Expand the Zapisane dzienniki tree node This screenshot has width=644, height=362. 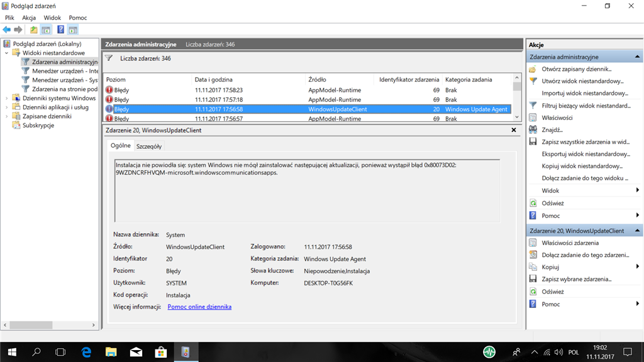(x=6, y=116)
